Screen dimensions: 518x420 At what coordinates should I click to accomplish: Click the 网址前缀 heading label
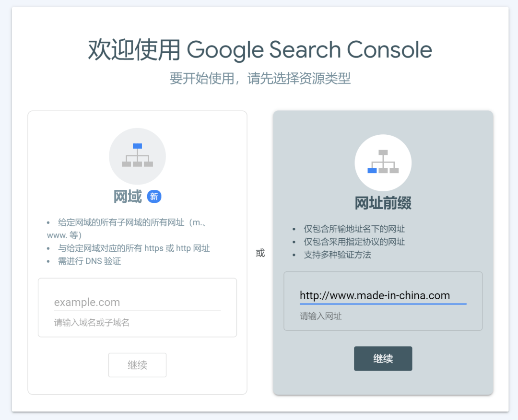point(383,203)
